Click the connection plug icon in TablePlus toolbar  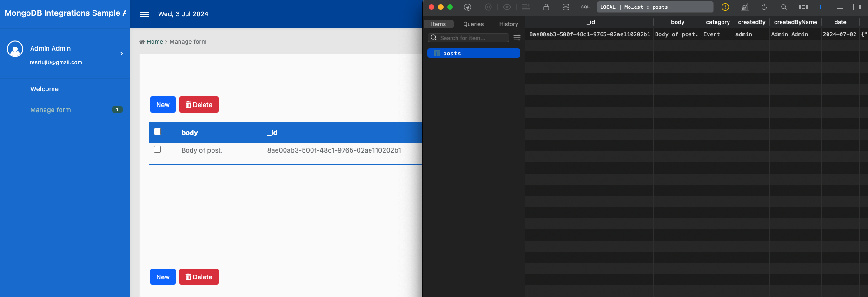(468, 7)
